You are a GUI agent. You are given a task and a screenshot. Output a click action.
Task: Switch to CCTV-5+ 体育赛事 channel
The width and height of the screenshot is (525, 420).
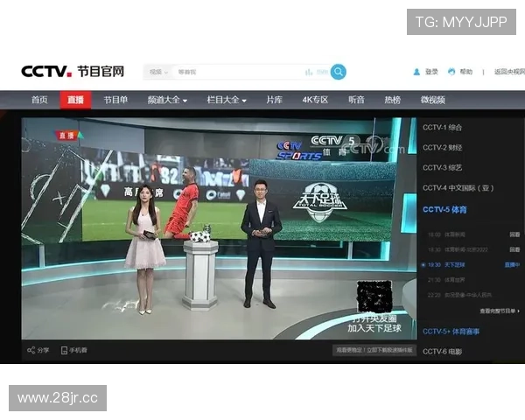[451, 332]
